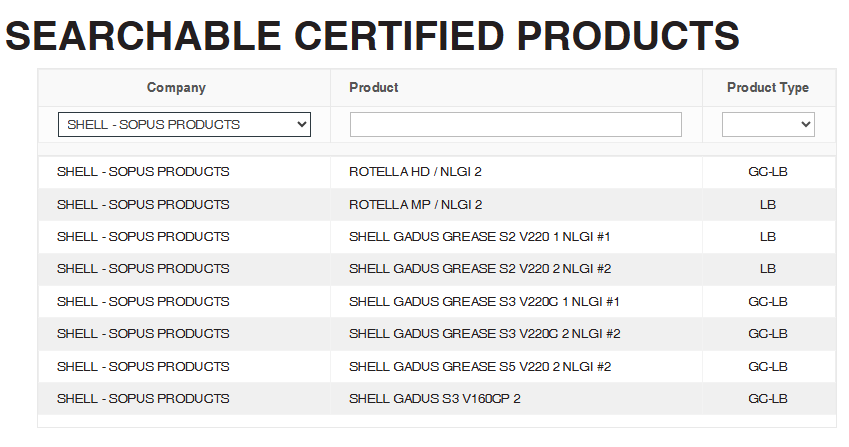Click LB type in ROTELLA MP row

(x=768, y=205)
